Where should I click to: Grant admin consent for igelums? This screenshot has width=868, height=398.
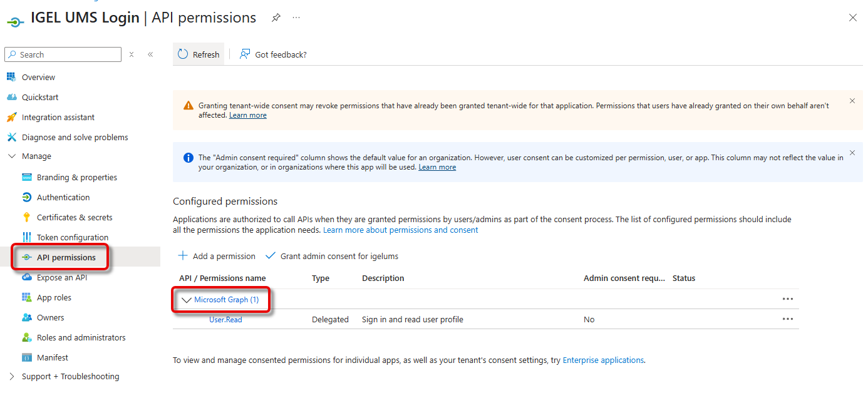(332, 256)
